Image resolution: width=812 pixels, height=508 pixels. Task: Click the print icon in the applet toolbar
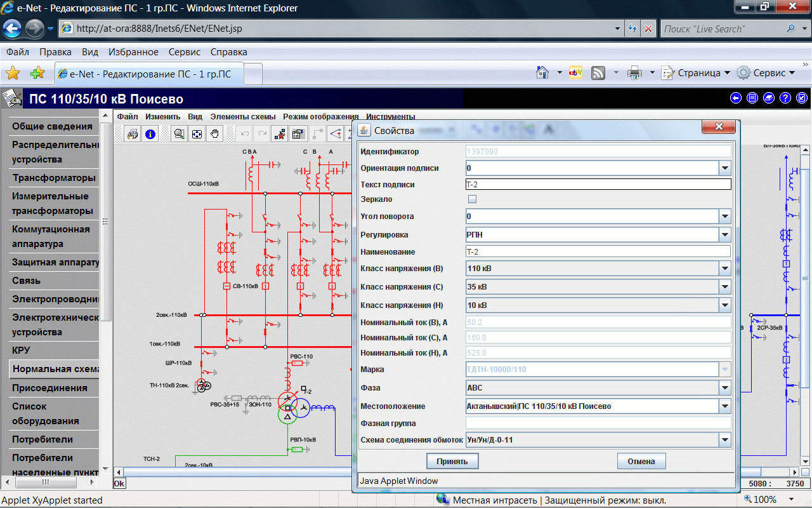pos(133,134)
